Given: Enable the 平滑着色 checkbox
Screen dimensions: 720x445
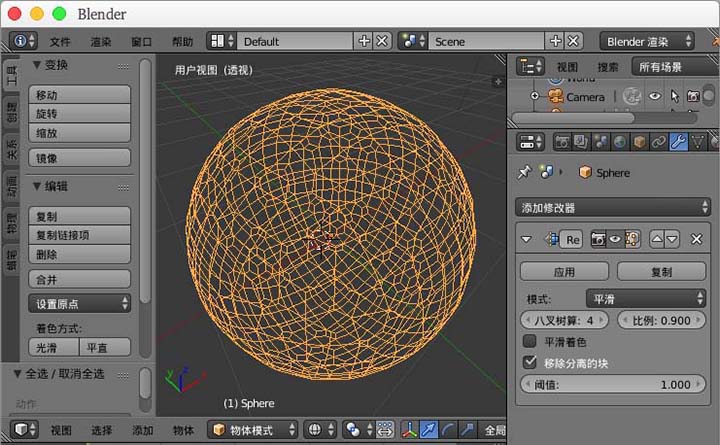Looking at the screenshot, I should (x=529, y=341).
